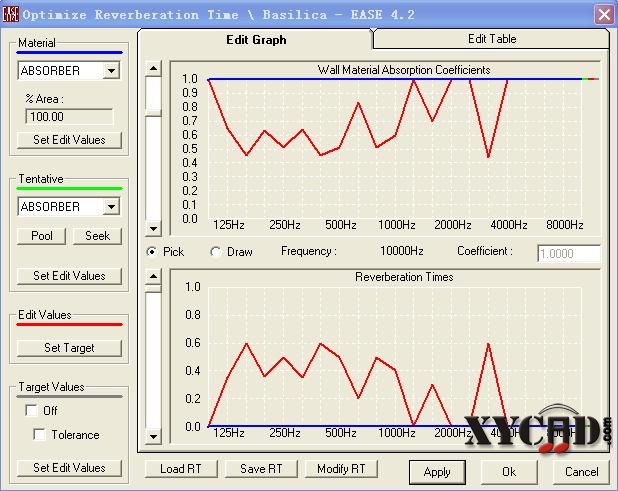Click the blue Material color line

[x=69, y=52]
